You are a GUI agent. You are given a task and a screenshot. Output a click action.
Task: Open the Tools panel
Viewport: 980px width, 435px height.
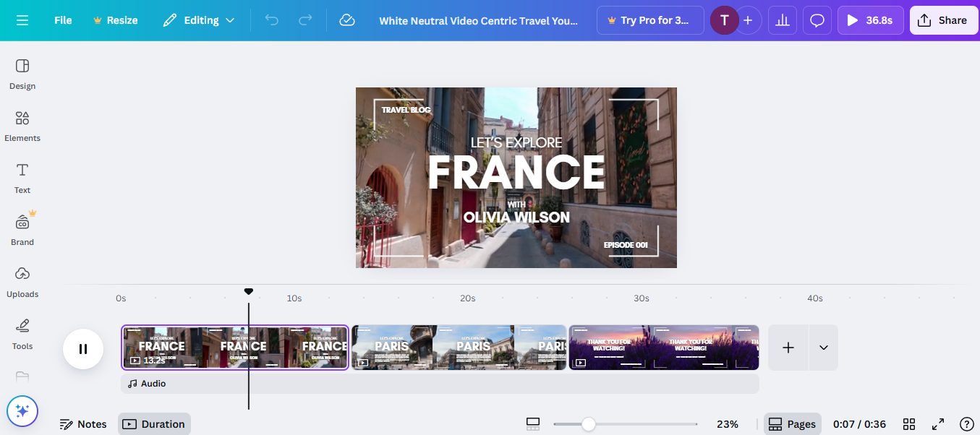click(x=22, y=334)
